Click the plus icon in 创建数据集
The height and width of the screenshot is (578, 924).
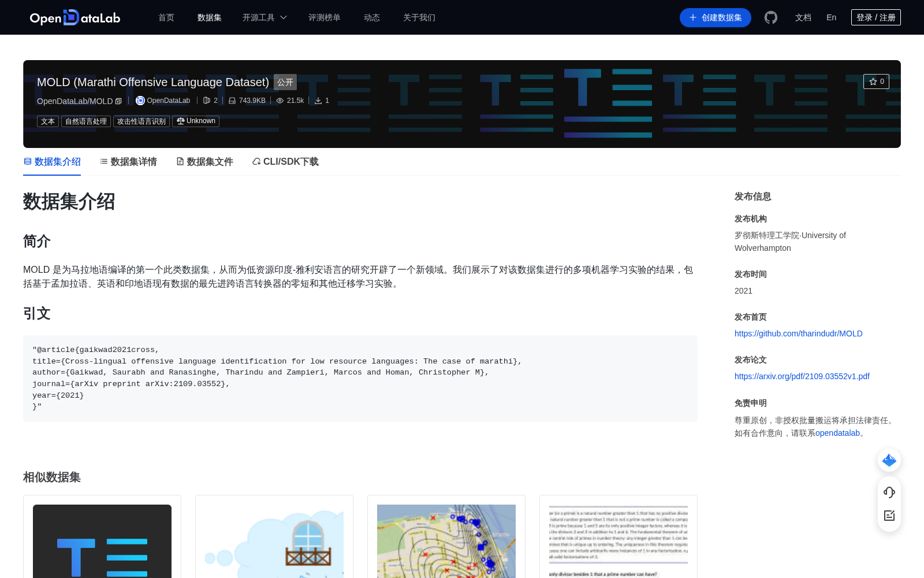click(693, 17)
